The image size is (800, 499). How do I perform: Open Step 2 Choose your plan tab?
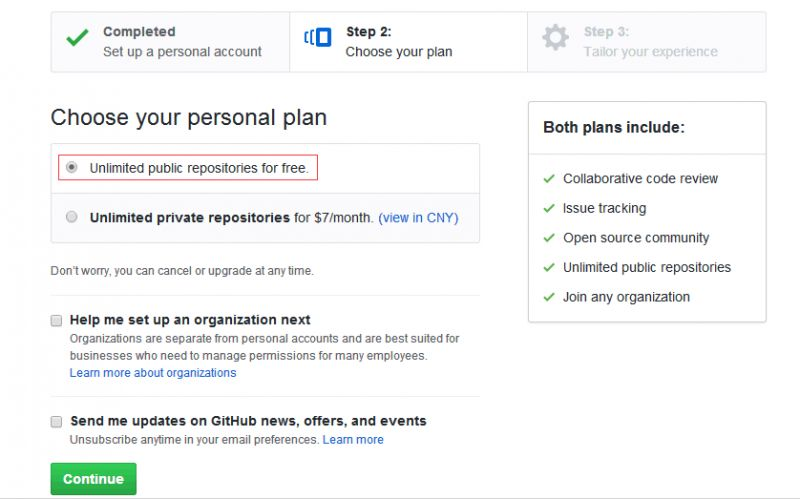(x=408, y=42)
